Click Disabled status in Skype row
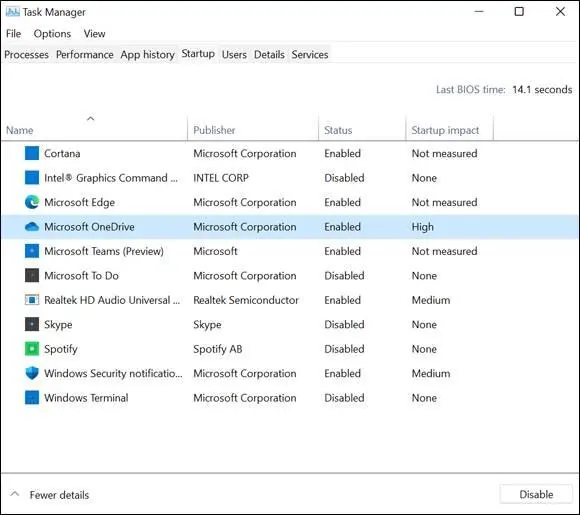 pyautogui.click(x=344, y=324)
